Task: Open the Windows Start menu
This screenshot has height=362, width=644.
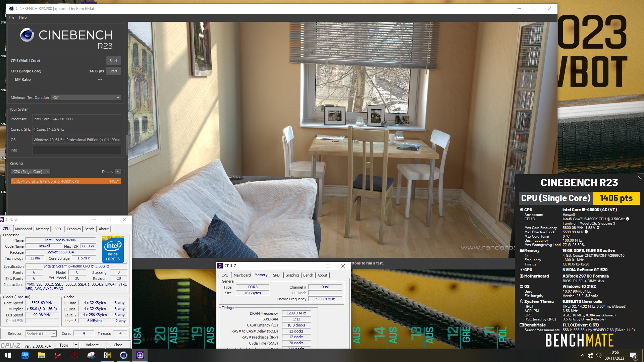Action: [x=8, y=355]
